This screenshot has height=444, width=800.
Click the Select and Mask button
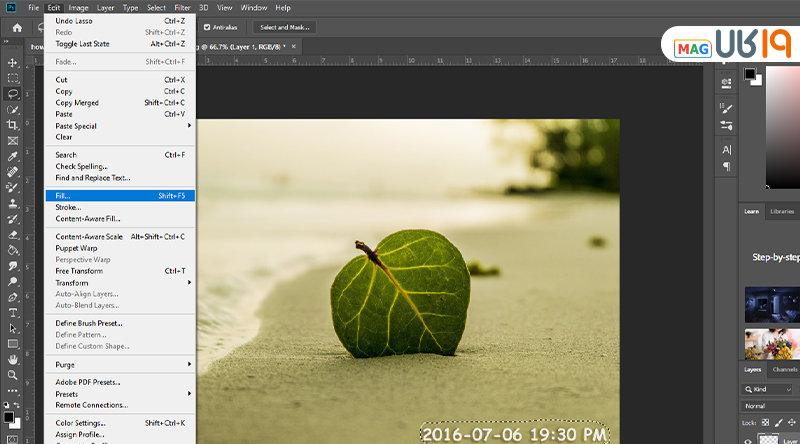(x=284, y=27)
